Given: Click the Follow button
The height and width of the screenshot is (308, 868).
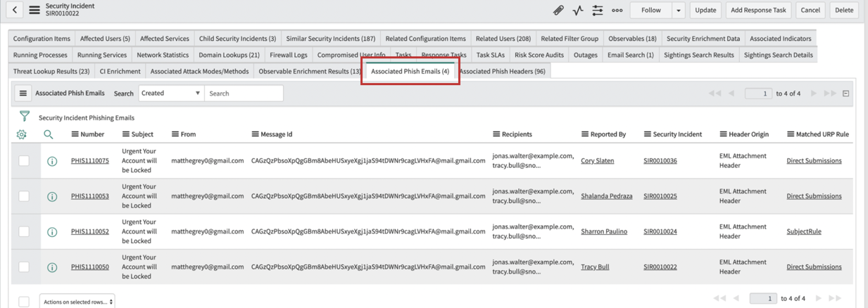Looking at the screenshot, I should (651, 10).
